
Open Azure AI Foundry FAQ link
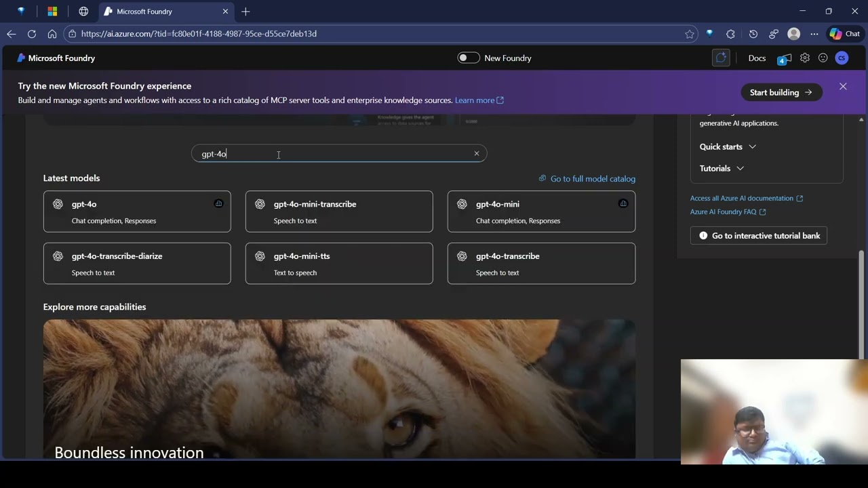click(x=728, y=211)
